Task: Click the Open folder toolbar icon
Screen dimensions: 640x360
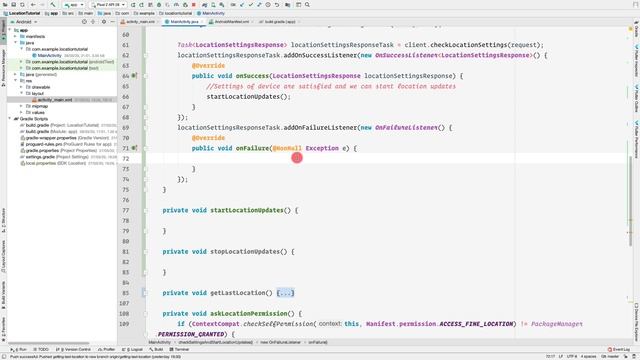Action: click(5, 4)
